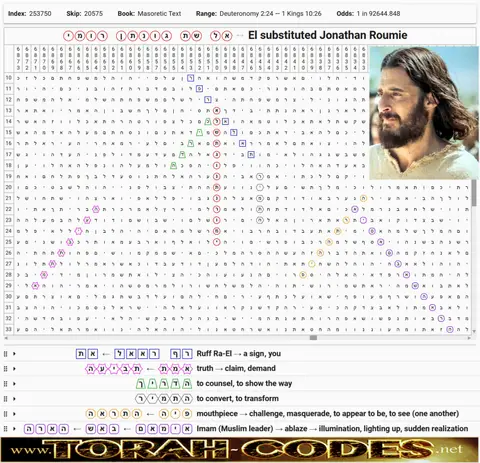Screen dimensions: 480x463
Task: Expand the 'mouthpiece → challenge' entry
Action: (x=14, y=414)
